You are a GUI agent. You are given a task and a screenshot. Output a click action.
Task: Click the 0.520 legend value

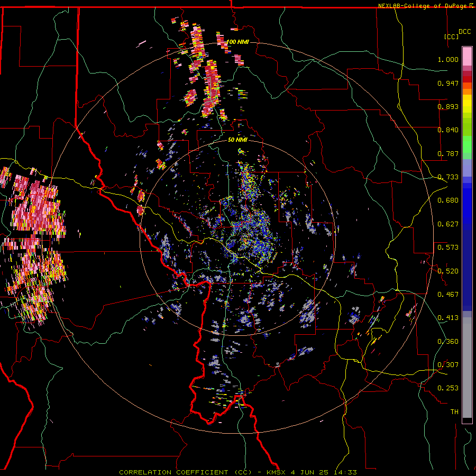point(448,271)
